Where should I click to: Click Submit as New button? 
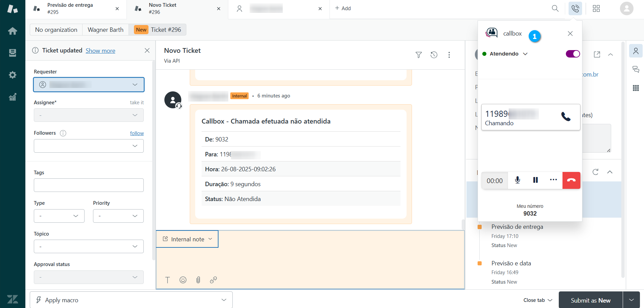coord(590,300)
